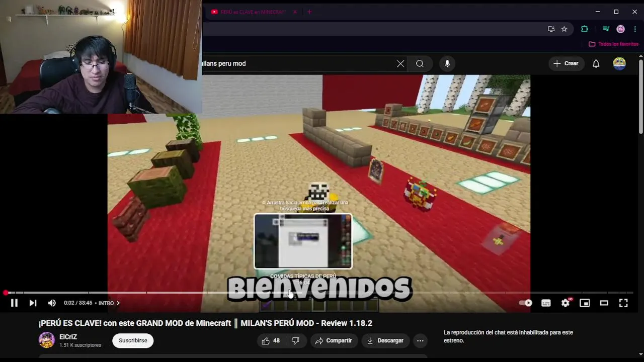This screenshot has height=362, width=644.
Task: Dislike the video with thumbs down
Action: point(295,340)
